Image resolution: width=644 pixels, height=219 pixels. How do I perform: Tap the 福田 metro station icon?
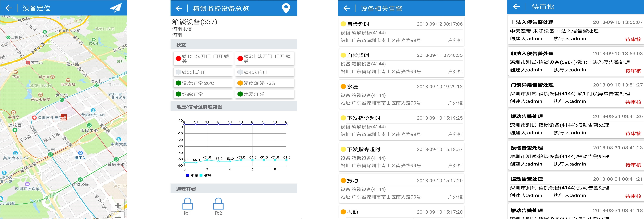(51, 154)
